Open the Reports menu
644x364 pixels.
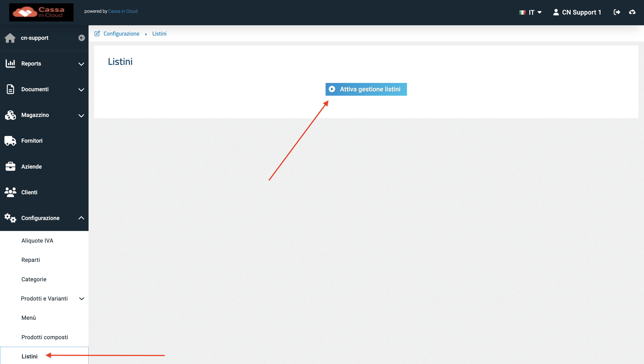point(31,63)
